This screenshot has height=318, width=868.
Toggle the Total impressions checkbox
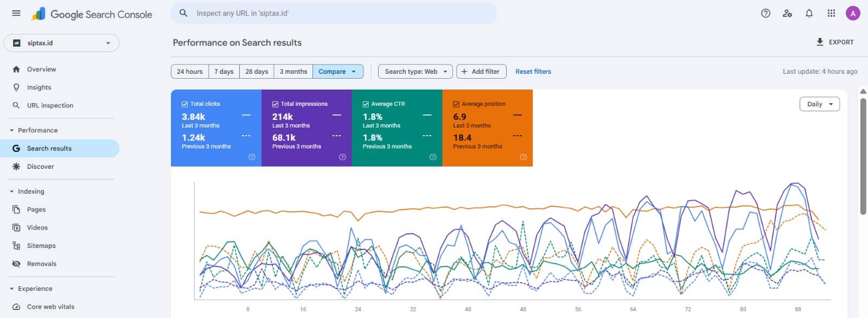276,104
